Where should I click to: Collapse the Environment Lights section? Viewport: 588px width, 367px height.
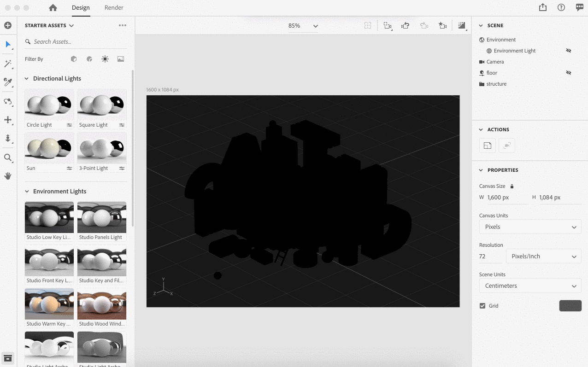click(27, 192)
